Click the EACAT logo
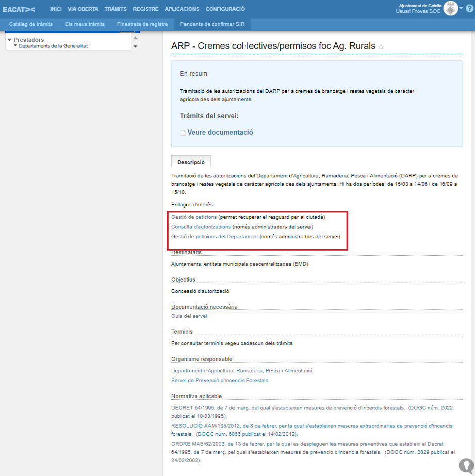The image size is (475, 476). (x=20, y=9)
